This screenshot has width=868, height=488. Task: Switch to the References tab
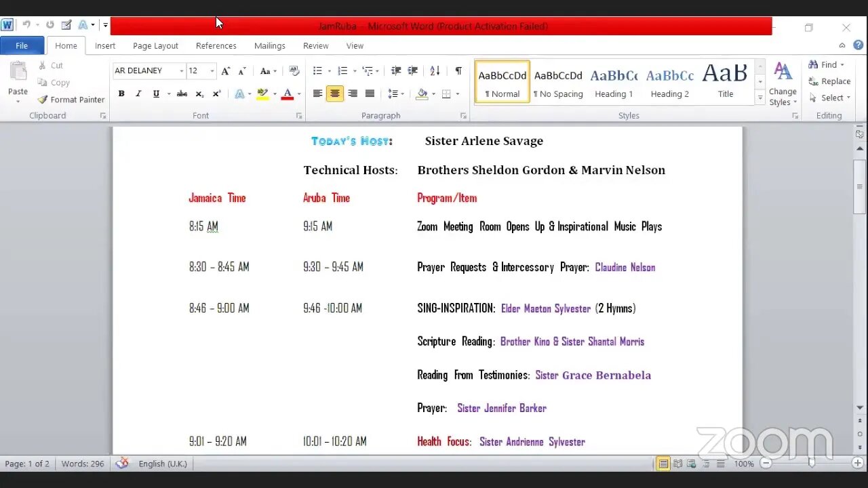216,45
